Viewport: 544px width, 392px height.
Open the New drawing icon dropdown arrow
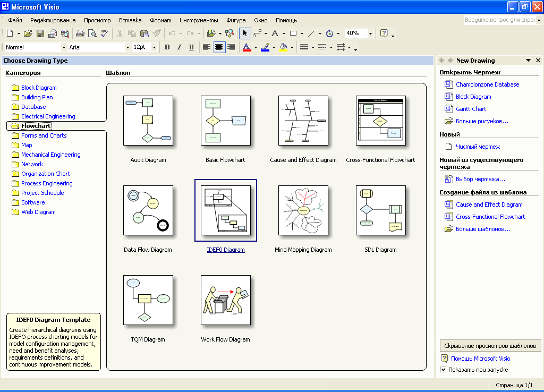point(19,33)
